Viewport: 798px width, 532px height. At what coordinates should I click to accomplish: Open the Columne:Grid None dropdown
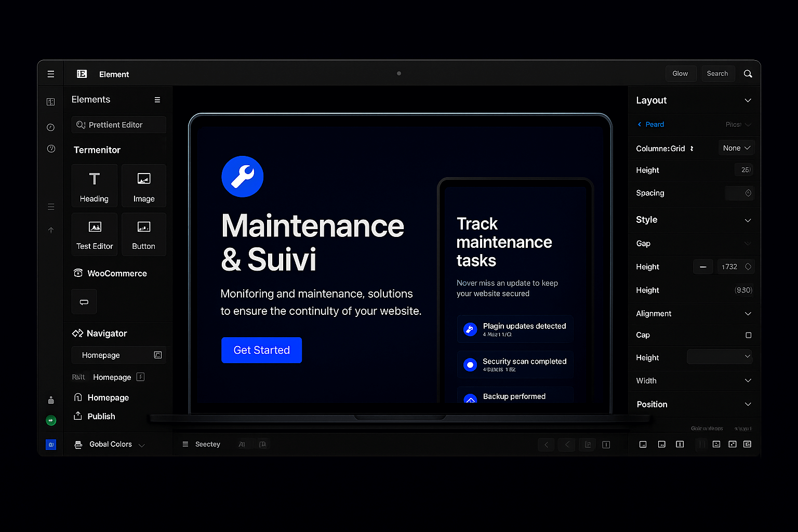click(736, 148)
